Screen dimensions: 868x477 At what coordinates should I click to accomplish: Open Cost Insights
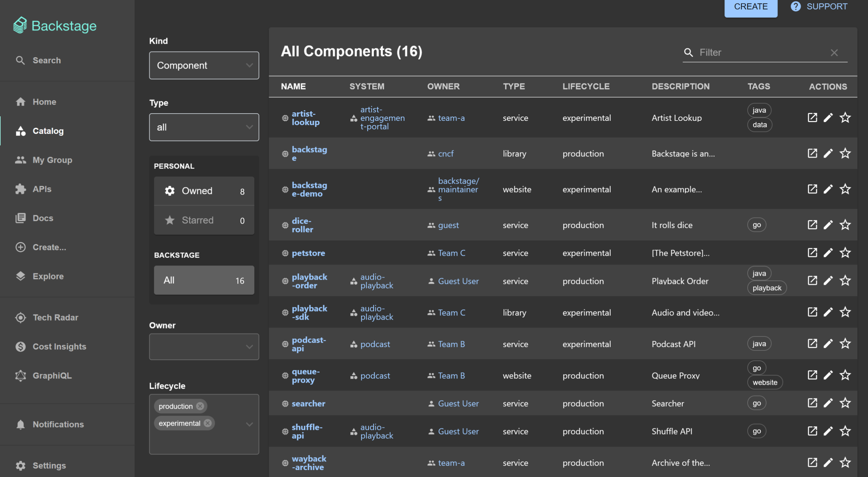[59, 346]
